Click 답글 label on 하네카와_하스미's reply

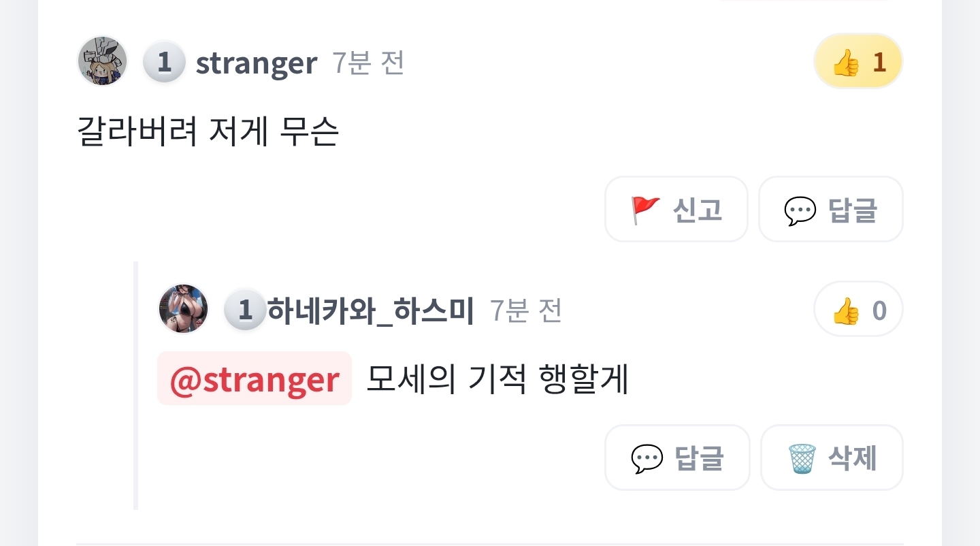[699, 458]
